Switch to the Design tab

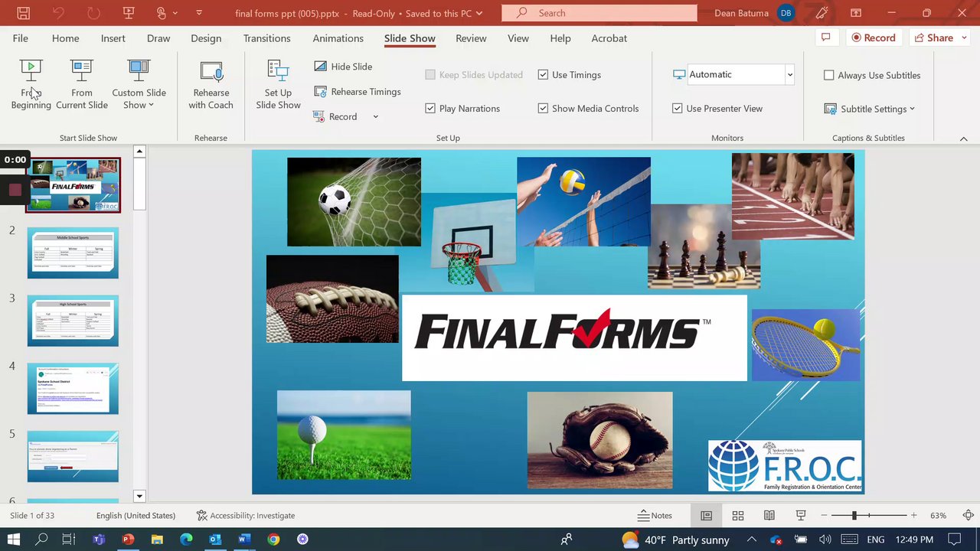coord(206,38)
